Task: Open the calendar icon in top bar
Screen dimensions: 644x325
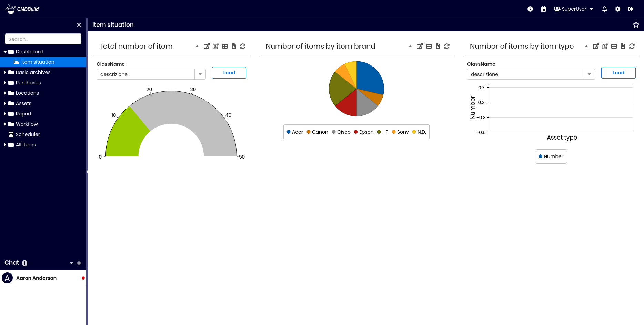Action: coord(543,9)
